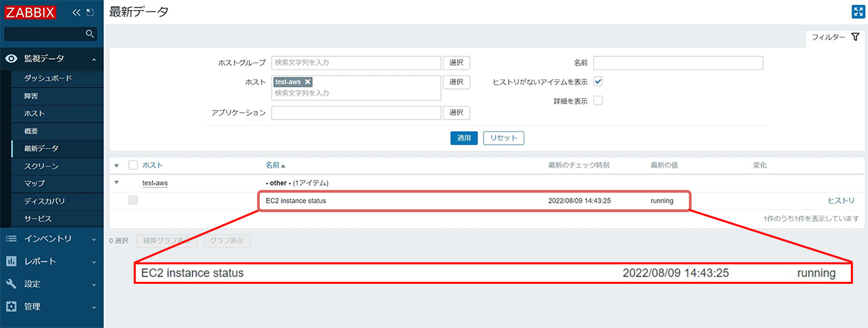Click the リセット button
The image size is (868, 328).
click(503, 138)
